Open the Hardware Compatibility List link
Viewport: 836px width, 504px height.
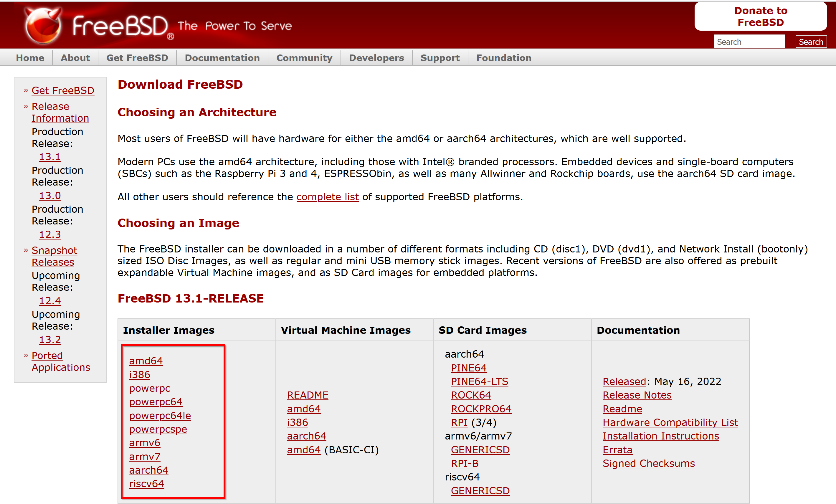click(x=670, y=422)
